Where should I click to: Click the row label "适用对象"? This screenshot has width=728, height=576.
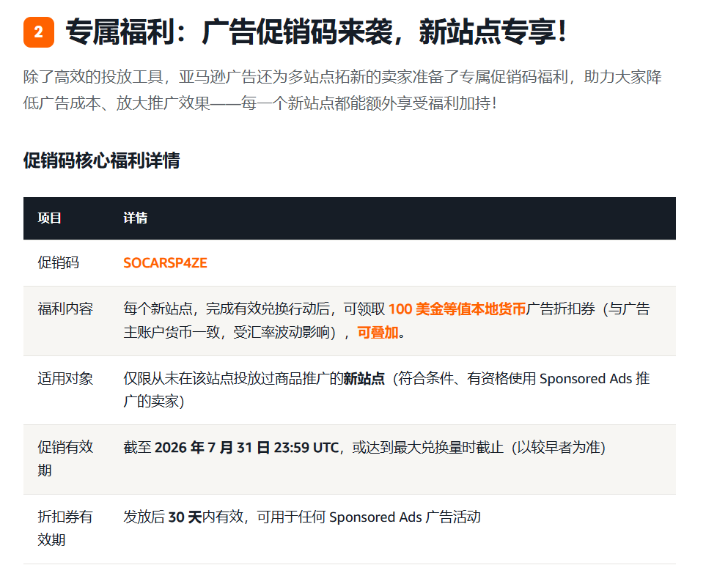(65, 379)
